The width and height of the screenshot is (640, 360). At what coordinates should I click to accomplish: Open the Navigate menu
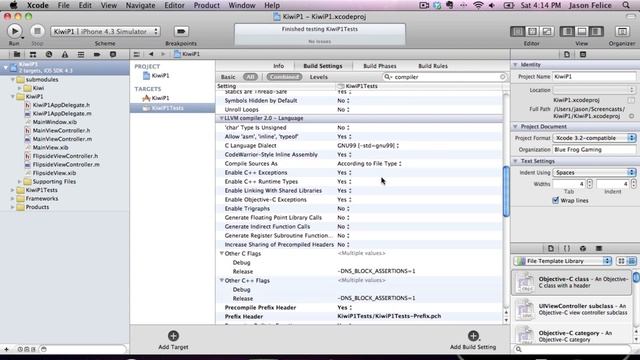140,5
